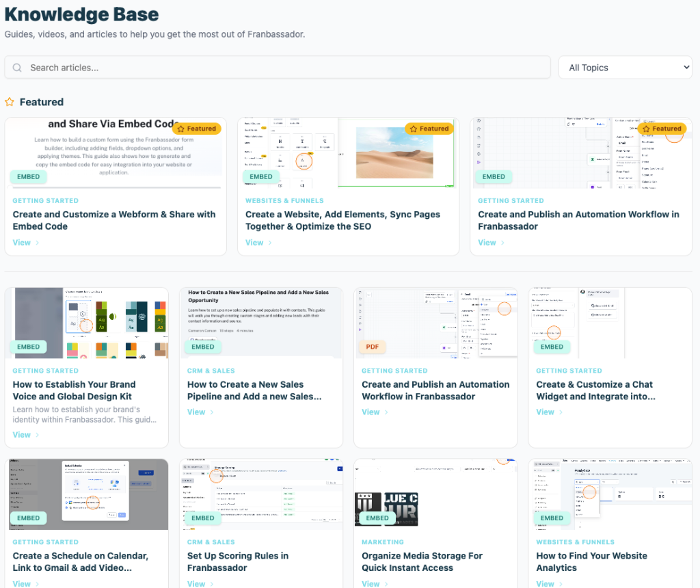The width and height of the screenshot is (700, 588).
Task: Click GETTING STARTED label on Chat Widget card
Action: click(569, 371)
